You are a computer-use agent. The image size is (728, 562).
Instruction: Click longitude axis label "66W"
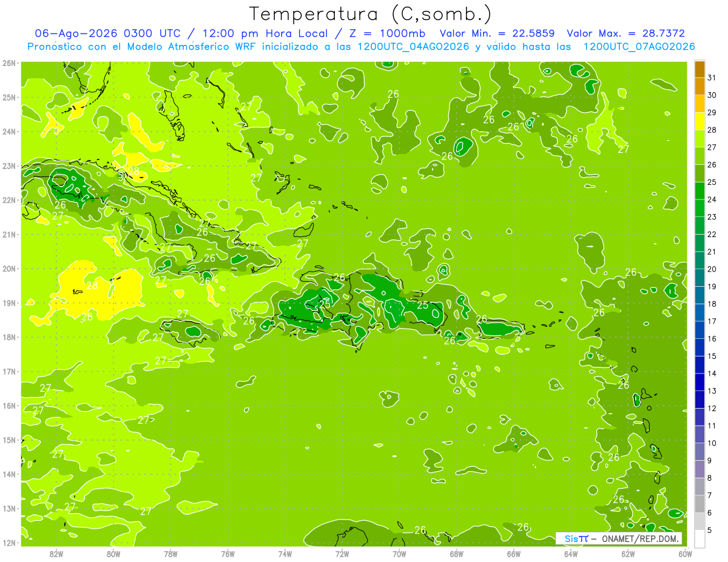(x=513, y=554)
